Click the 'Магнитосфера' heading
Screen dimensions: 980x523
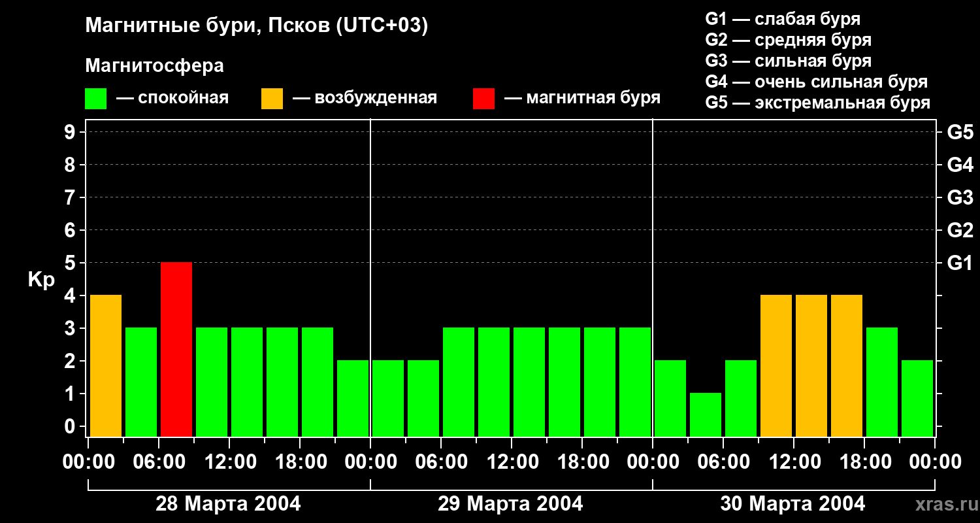click(154, 66)
